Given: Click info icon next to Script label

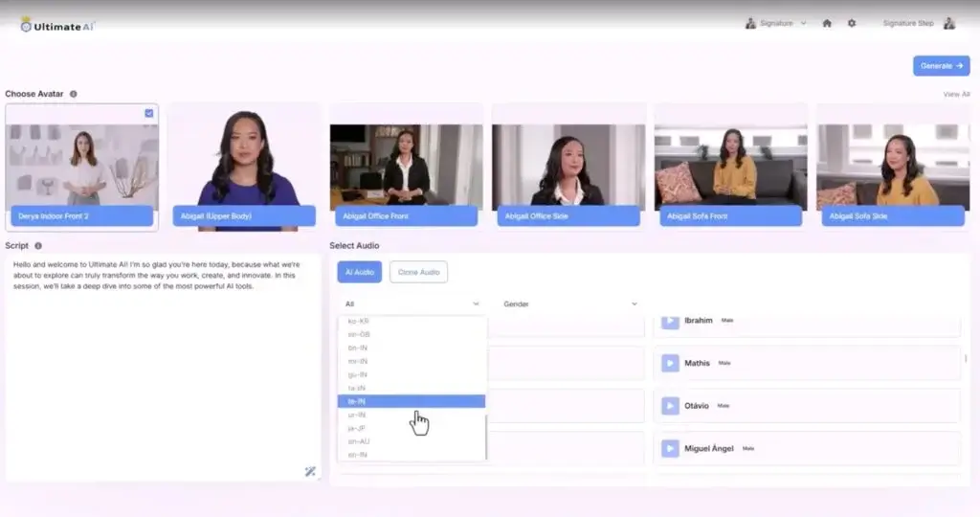Looking at the screenshot, I should pyautogui.click(x=38, y=246).
